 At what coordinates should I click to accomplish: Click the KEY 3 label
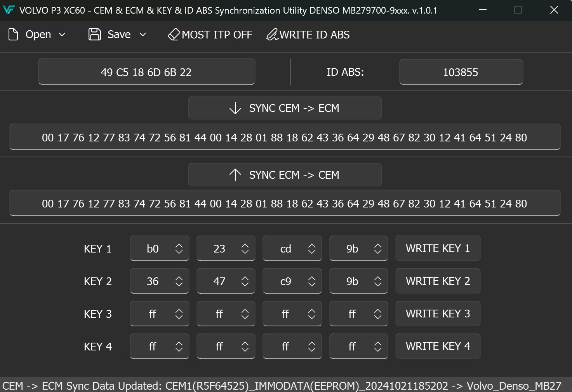point(98,314)
